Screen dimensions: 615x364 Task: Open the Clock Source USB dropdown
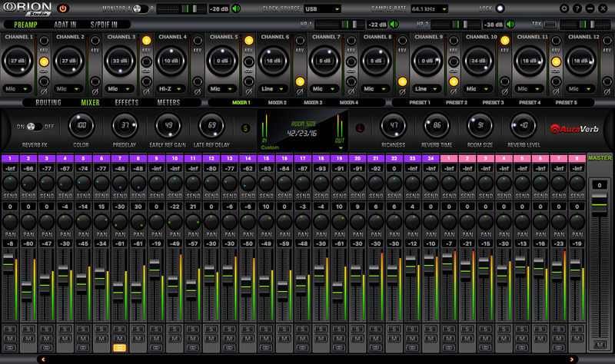pos(322,8)
